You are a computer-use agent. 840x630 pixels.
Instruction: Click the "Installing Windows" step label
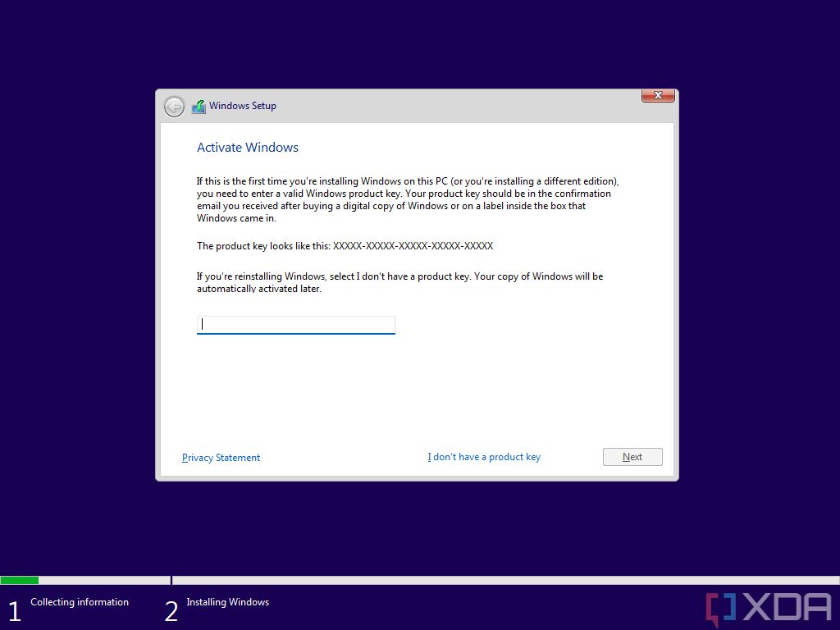click(228, 601)
